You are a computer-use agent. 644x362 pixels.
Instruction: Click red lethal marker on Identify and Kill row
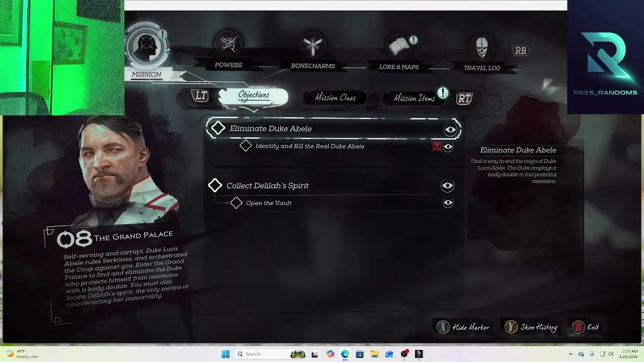click(437, 146)
